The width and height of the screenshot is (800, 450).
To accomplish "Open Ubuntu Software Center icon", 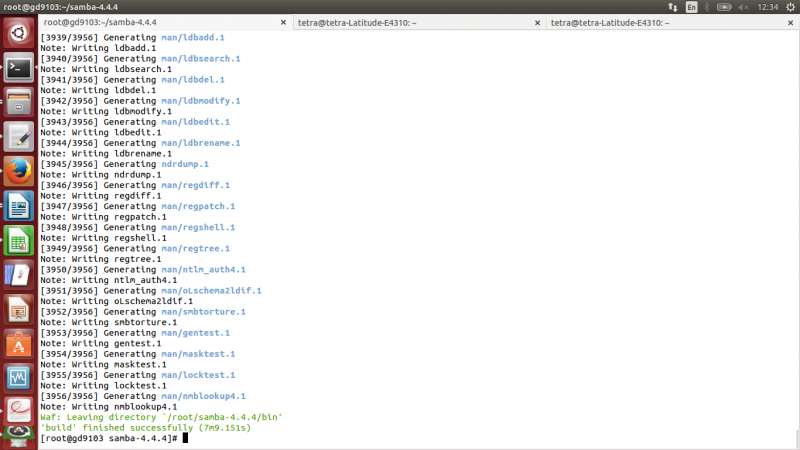I will click(18, 345).
